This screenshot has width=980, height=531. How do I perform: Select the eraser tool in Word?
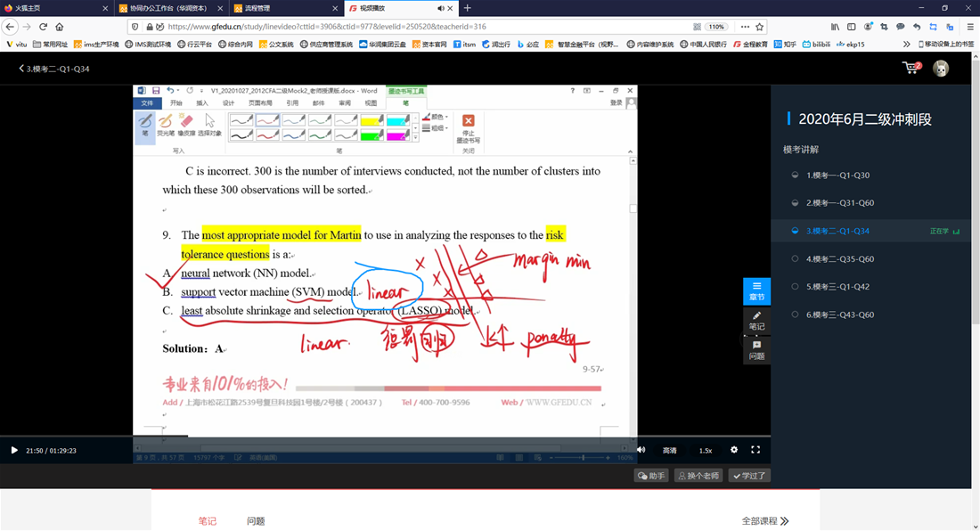coord(186,125)
